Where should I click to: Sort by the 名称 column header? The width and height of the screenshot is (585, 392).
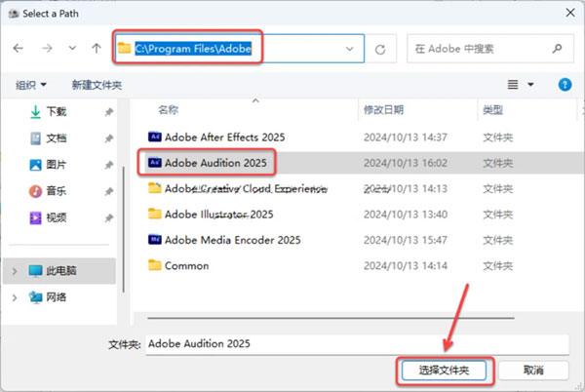[x=168, y=109]
